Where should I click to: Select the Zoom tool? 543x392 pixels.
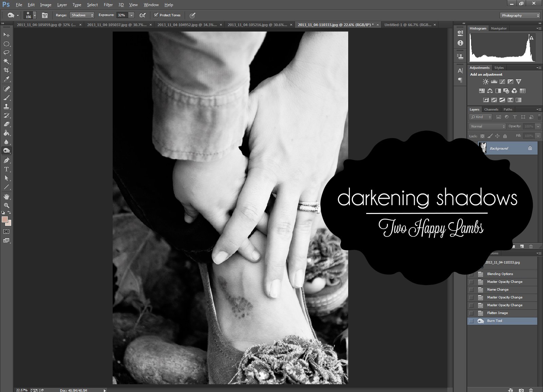[6, 205]
